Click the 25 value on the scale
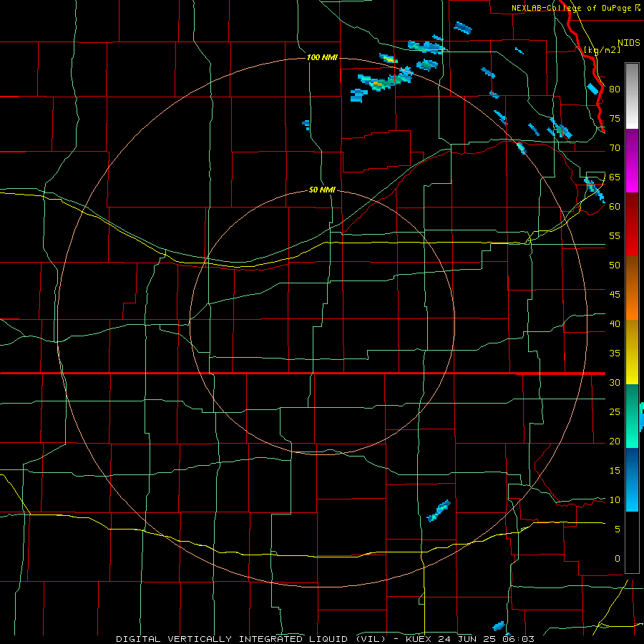 pyautogui.click(x=615, y=412)
